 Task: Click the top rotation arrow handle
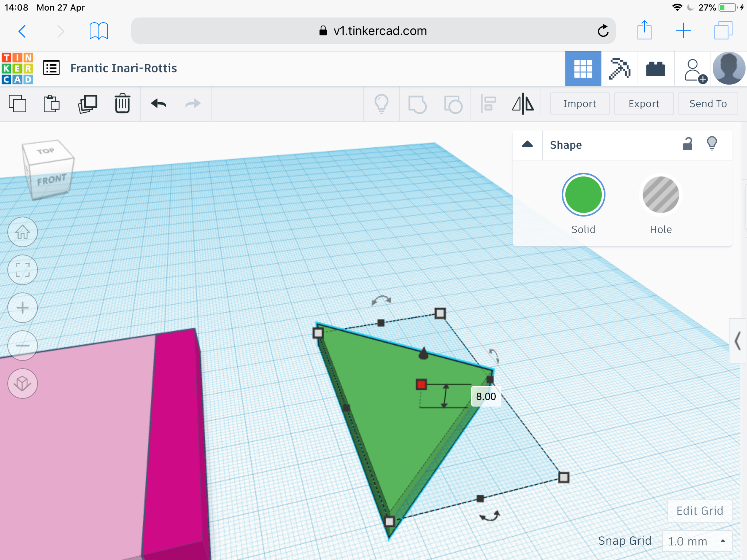coord(381,300)
